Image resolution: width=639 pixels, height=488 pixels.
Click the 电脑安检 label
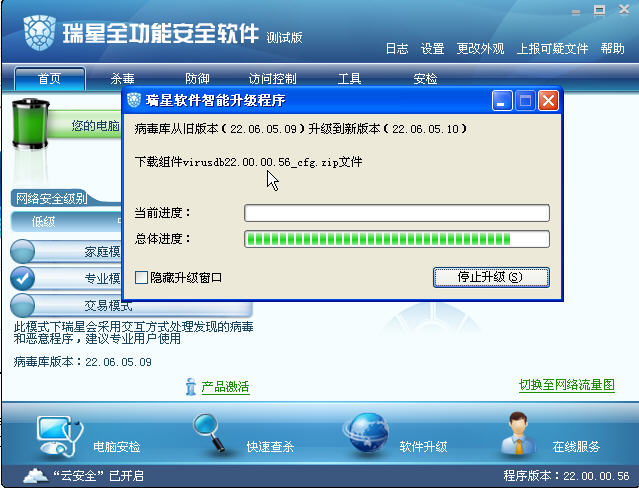pos(117,447)
